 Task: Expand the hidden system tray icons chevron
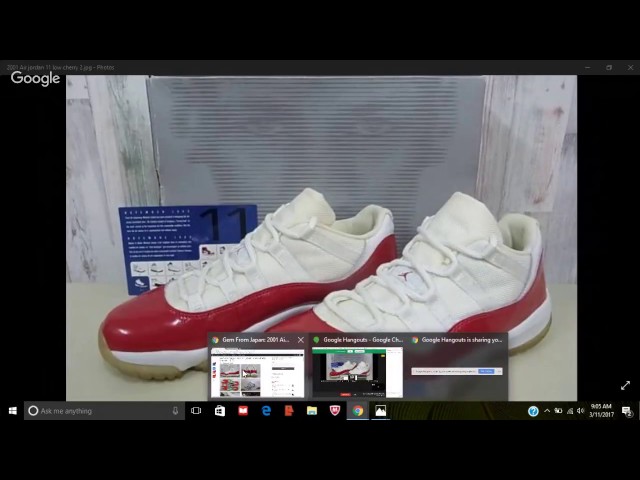[547, 411]
